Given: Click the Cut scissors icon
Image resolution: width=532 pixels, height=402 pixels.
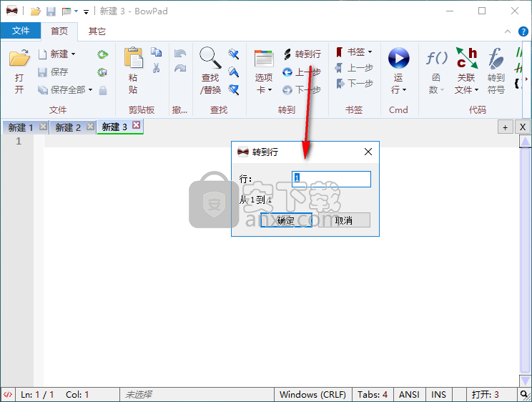Looking at the screenshot, I should (x=156, y=68).
